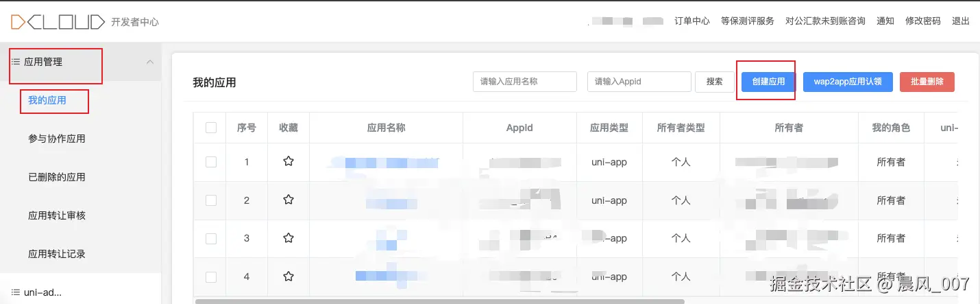The height and width of the screenshot is (304, 980).
Task: Click the 我的应用 page heading
Action: coord(215,82)
